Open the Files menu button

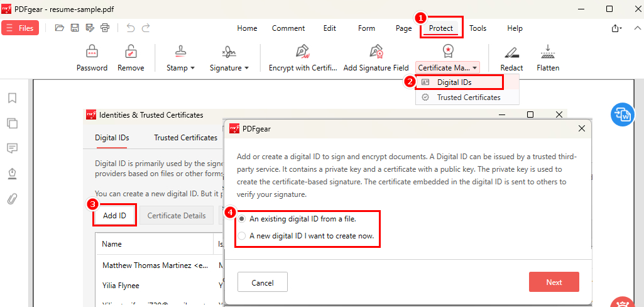20,28
